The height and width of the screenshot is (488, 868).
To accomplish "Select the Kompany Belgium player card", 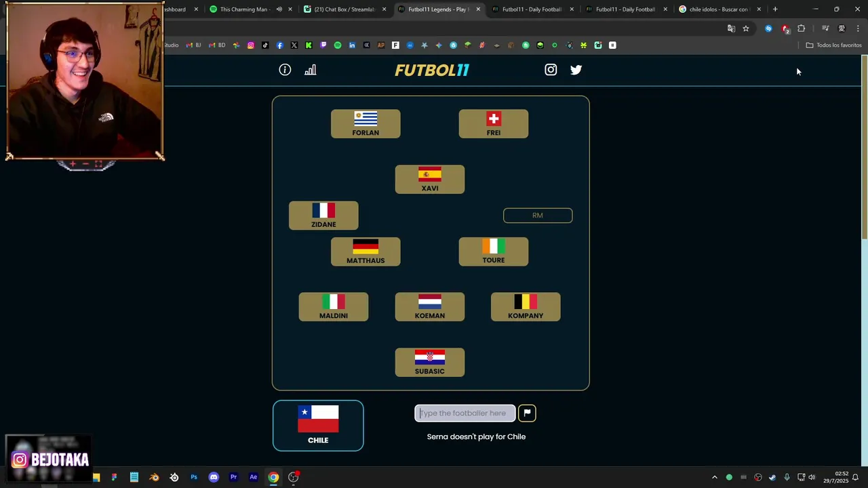I will [526, 307].
